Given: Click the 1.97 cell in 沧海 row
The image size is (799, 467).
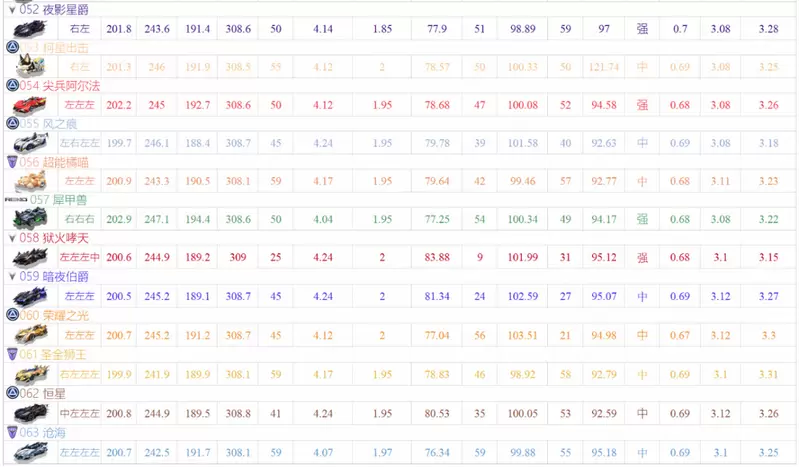Looking at the screenshot, I should [382, 453].
